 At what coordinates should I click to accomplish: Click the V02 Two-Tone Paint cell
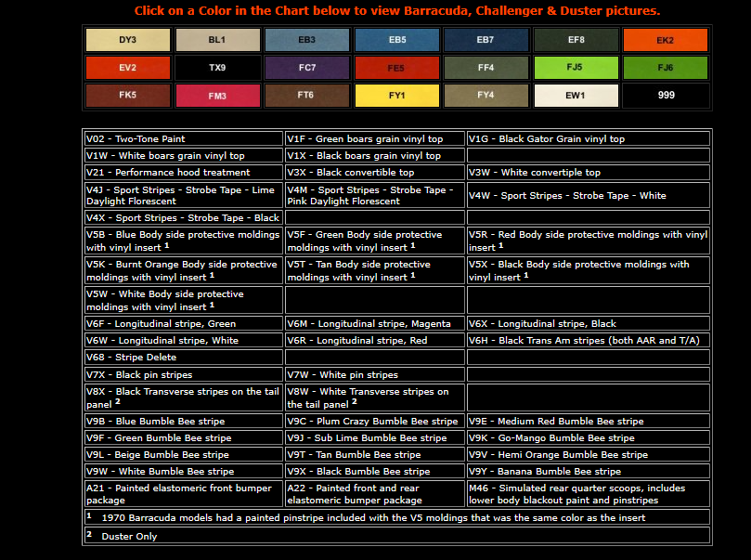[x=184, y=139]
